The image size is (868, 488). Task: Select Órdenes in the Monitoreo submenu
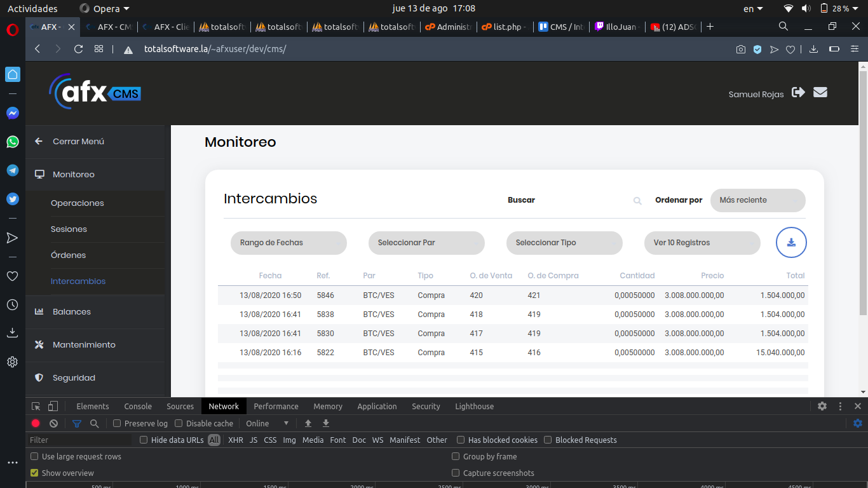pos(68,255)
